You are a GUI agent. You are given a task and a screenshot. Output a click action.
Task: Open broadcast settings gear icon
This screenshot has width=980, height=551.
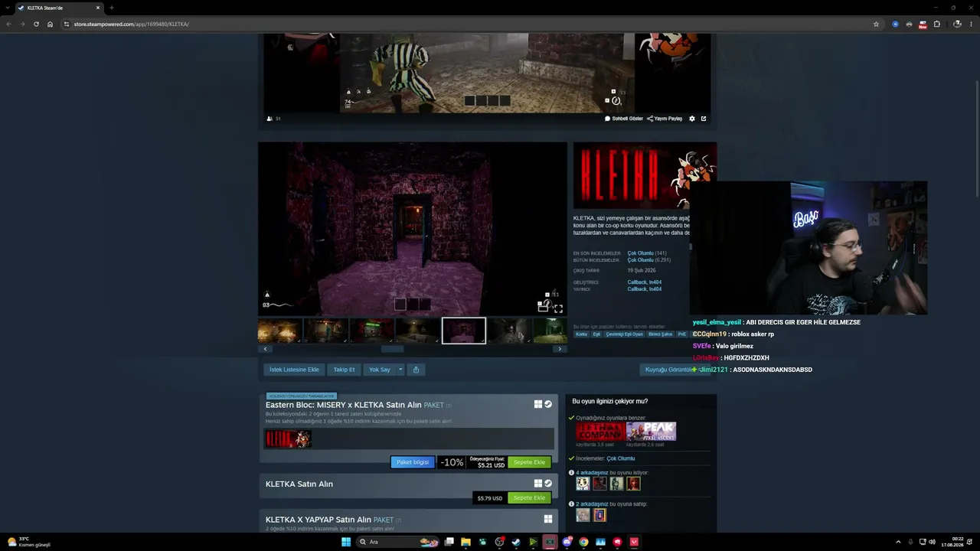coord(692,119)
